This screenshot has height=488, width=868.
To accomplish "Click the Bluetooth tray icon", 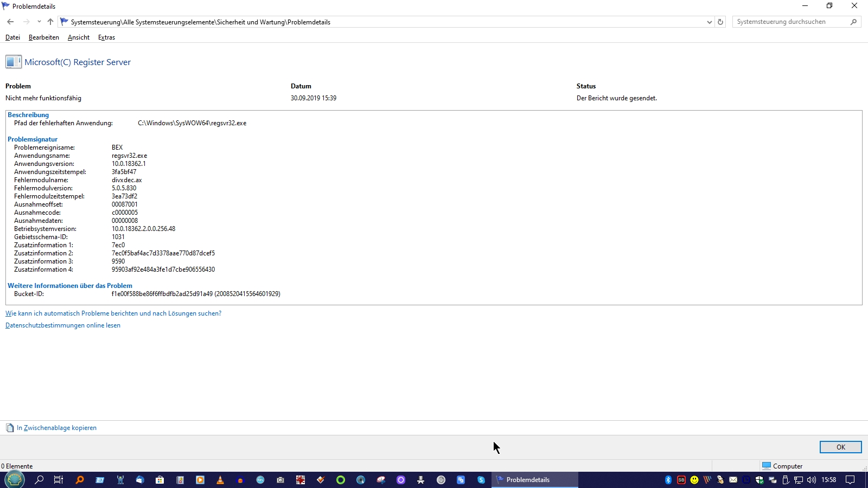I will (x=668, y=480).
